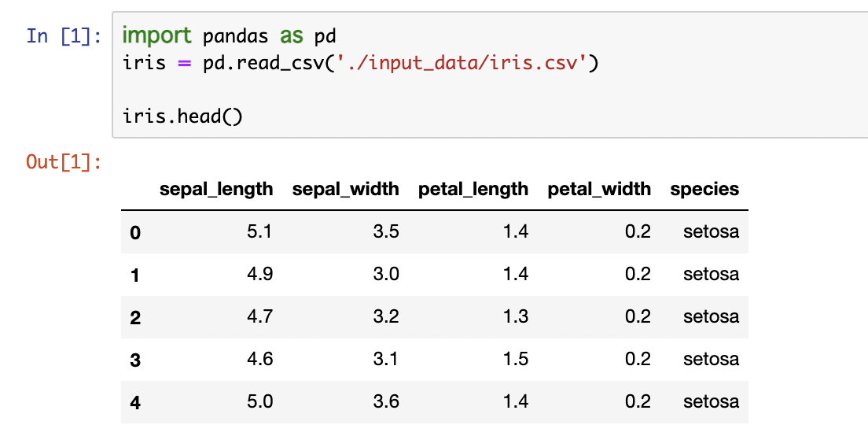
Task: Click row index 0 in table
Action: point(135,233)
